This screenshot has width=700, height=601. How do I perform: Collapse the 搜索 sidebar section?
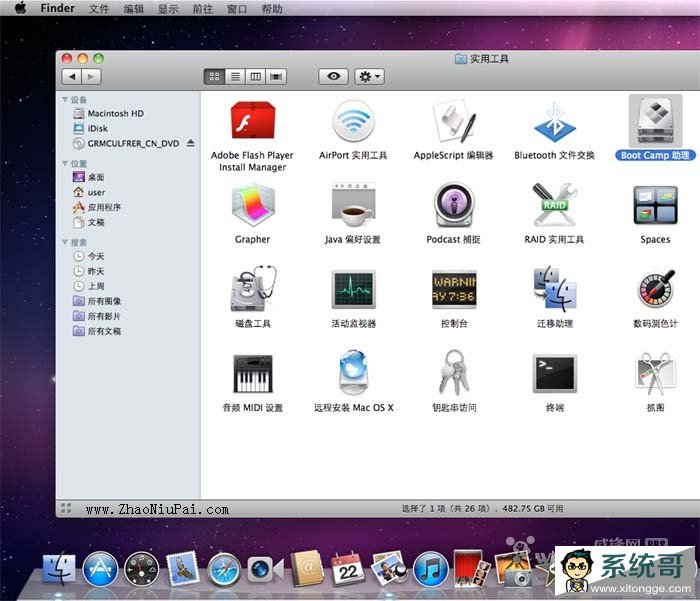tap(65, 242)
